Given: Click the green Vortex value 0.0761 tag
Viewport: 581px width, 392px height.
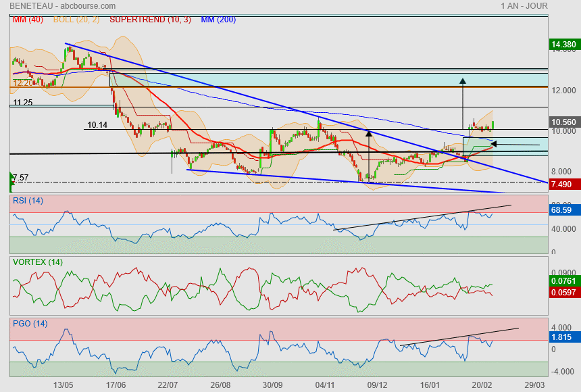Looking at the screenshot, I should point(563,280).
